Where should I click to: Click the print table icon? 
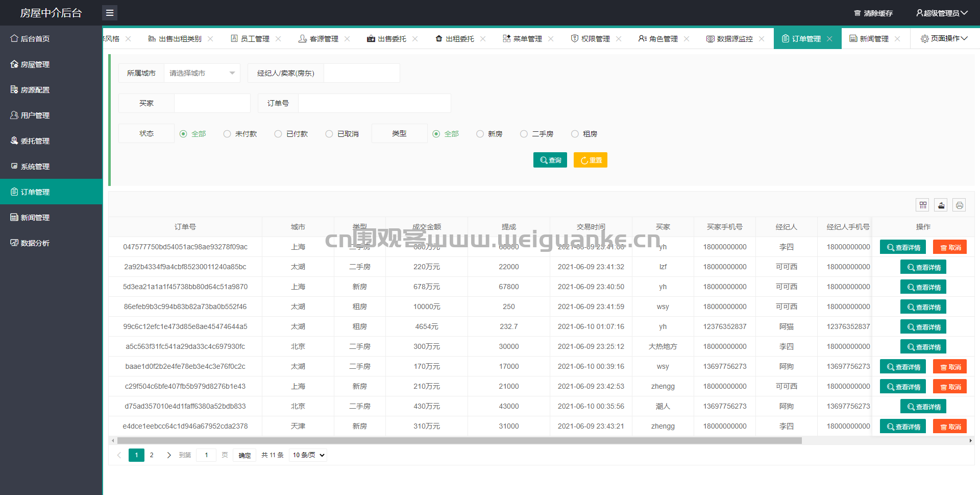point(960,205)
